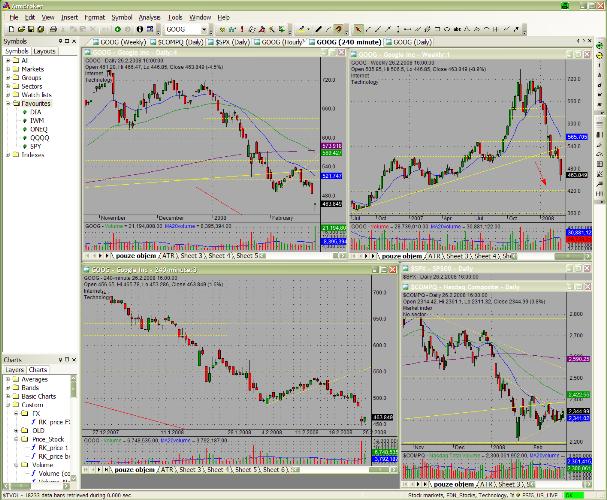Image resolution: width=607 pixels, height=500 pixels.
Task: Select the vertical line drawing tool
Action: tap(398, 29)
